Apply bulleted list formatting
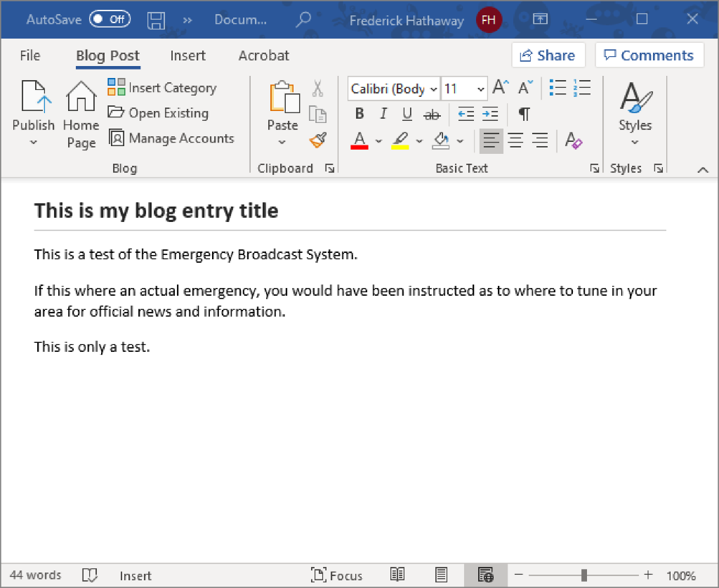 [558, 87]
